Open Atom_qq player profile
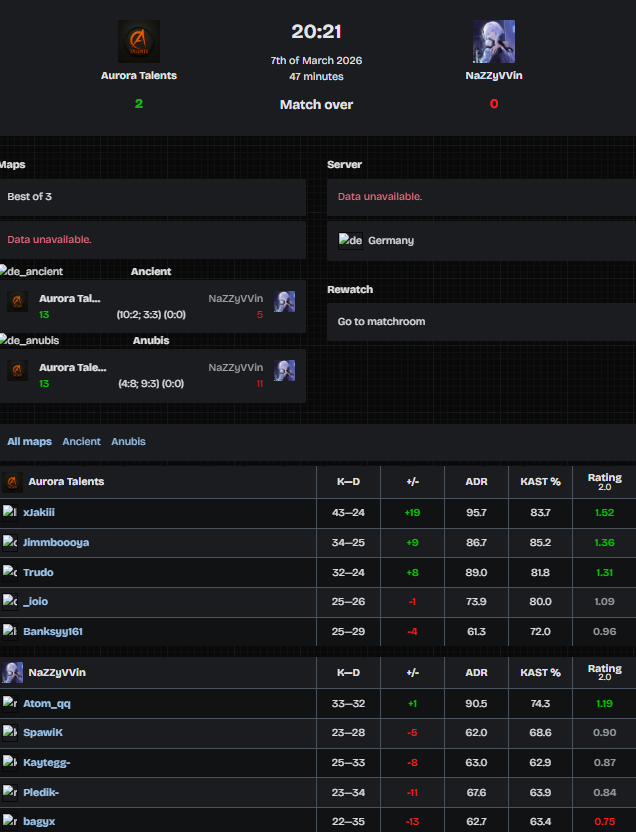636x832 pixels. point(47,704)
